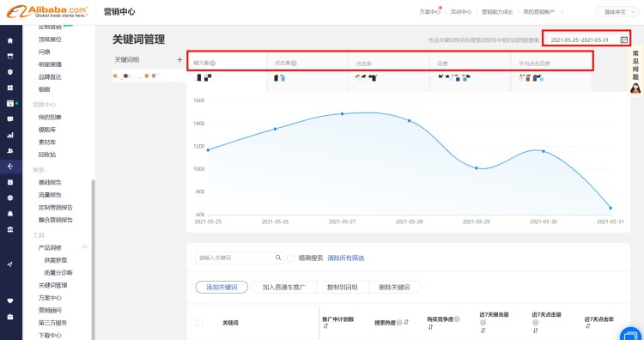
Task: Click the heart icon in the dark sidebar
Action: (x=10, y=301)
